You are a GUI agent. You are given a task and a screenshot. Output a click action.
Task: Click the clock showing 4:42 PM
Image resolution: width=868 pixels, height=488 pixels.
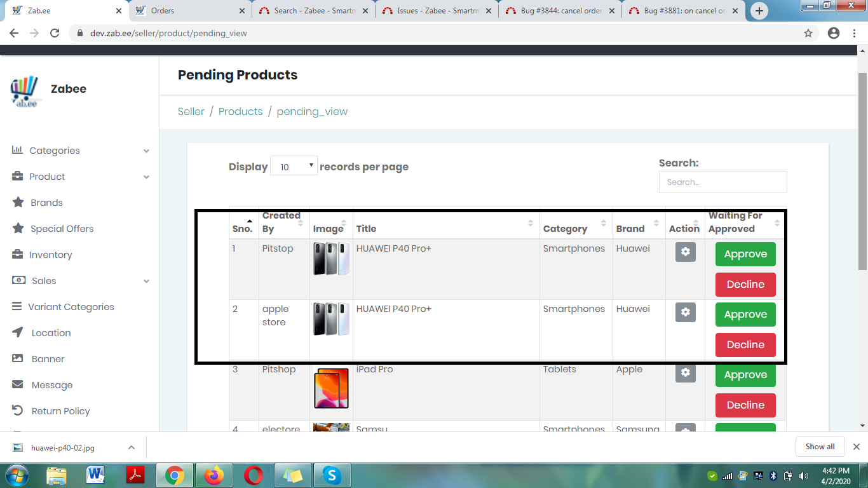(836, 471)
